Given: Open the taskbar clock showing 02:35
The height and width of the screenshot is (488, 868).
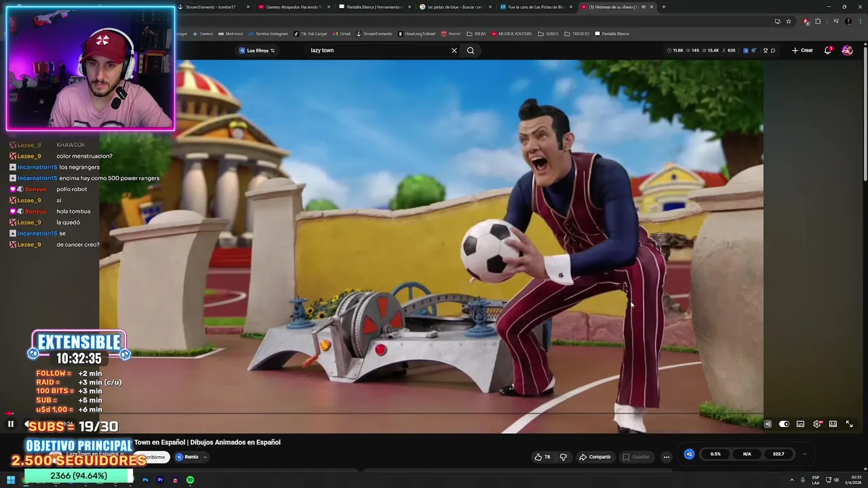Looking at the screenshot, I should (x=852, y=480).
